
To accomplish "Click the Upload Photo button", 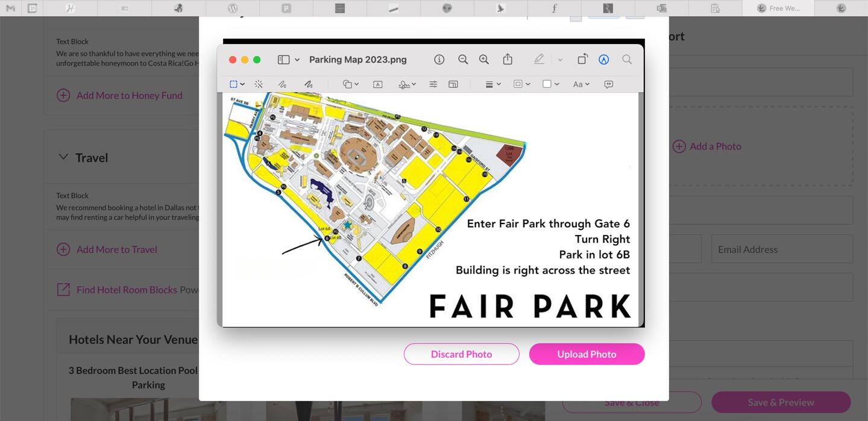I will pos(587,354).
